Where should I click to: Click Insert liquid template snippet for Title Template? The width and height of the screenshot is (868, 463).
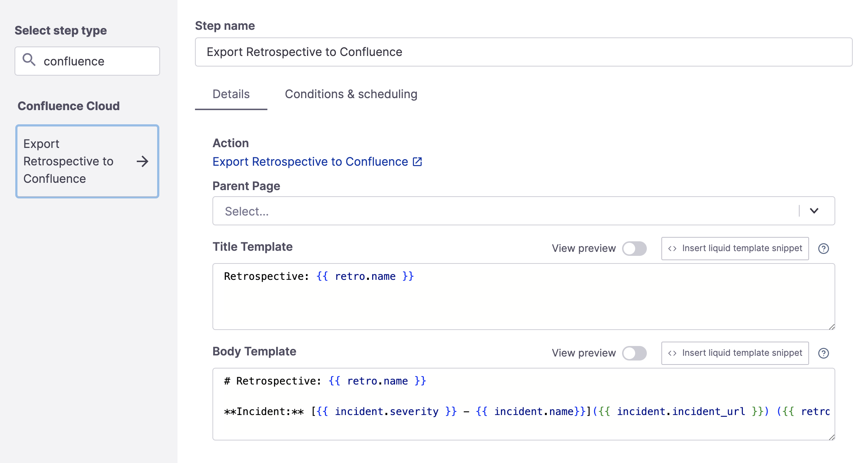point(735,249)
